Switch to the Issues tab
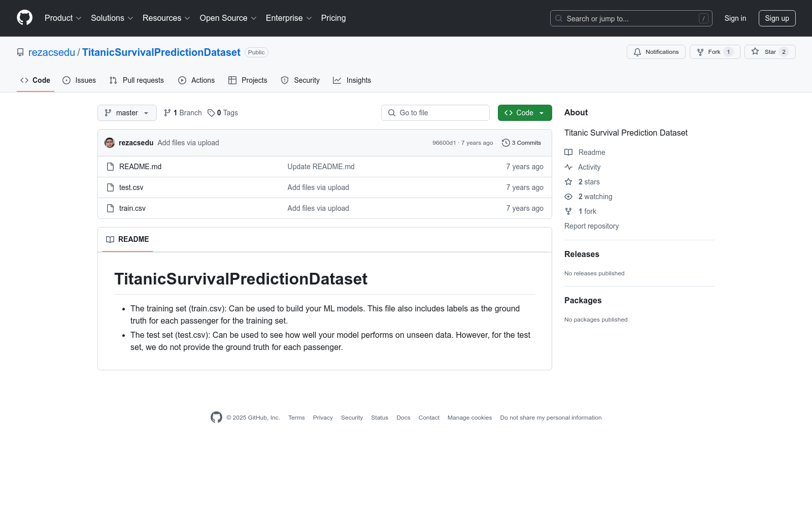 coord(79,80)
